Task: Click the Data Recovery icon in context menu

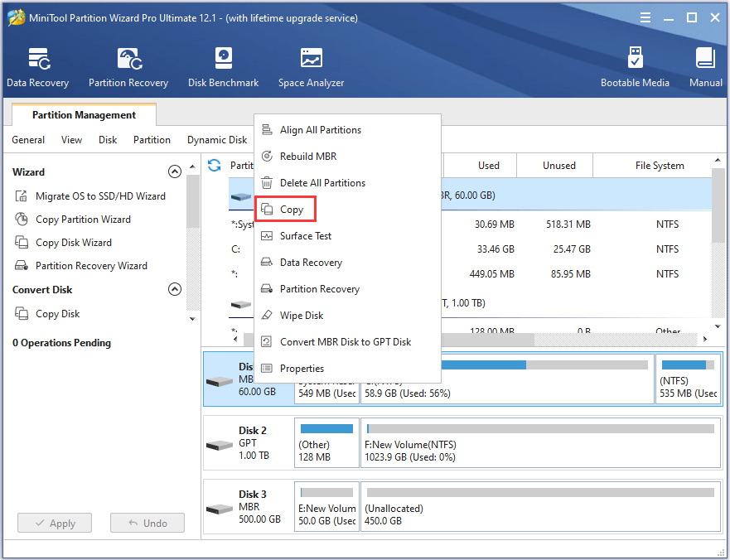Action: [x=267, y=262]
